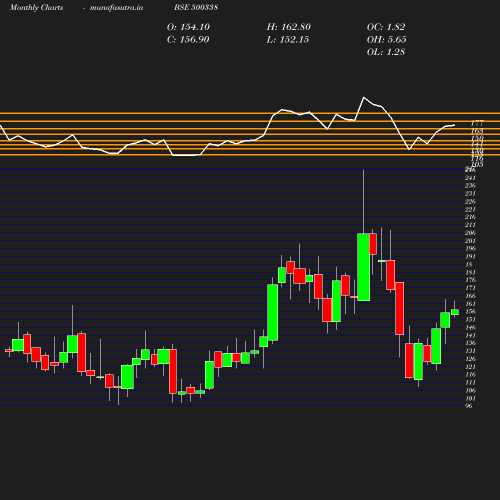Click the 211 price axis label
Image resolution: width=500 pixels, height=500 pixels.
(470, 225)
